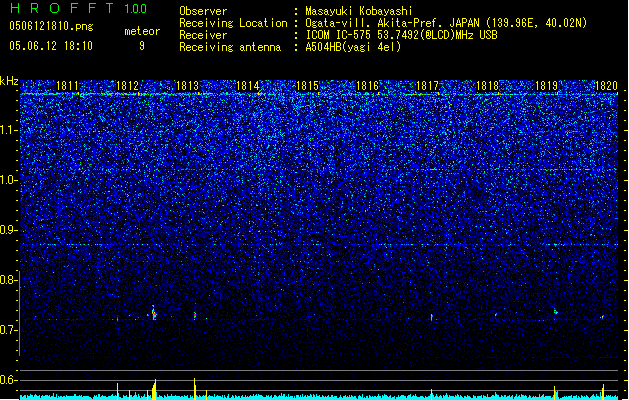Click the A504HB(yagi 4el) antenna text

[353, 47]
